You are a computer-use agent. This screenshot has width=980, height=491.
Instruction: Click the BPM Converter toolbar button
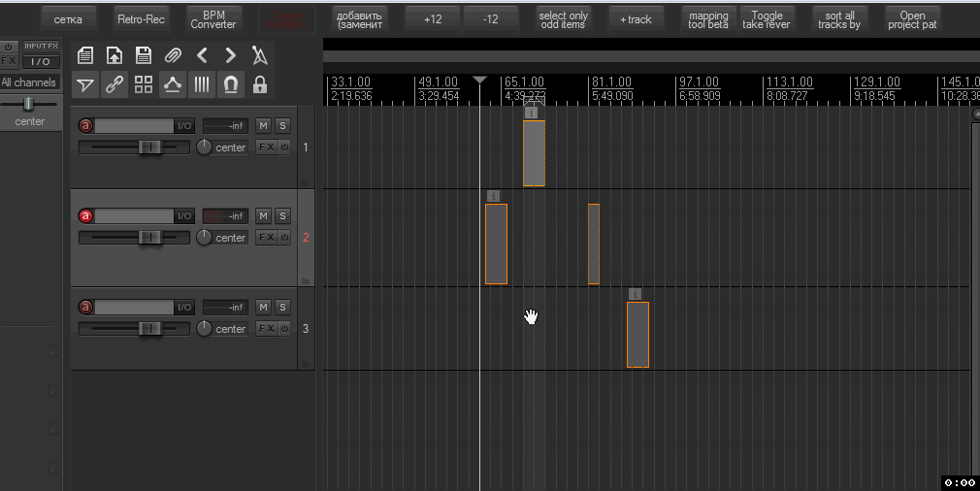pyautogui.click(x=213, y=19)
